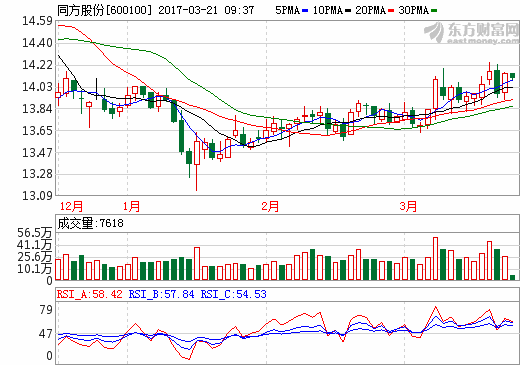Click the RSI_A:58.42 indicator label

click(x=90, y=294)
